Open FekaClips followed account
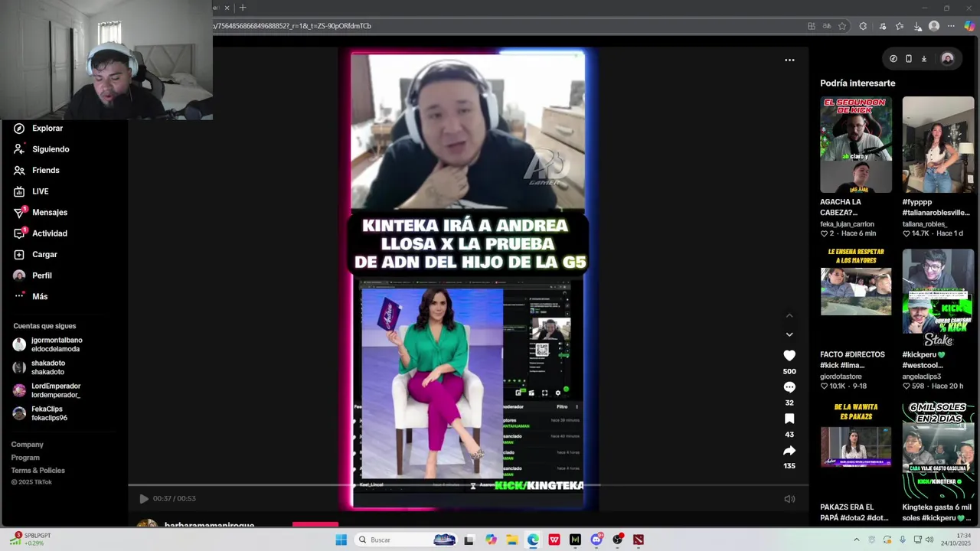 (x=40, y=413)
